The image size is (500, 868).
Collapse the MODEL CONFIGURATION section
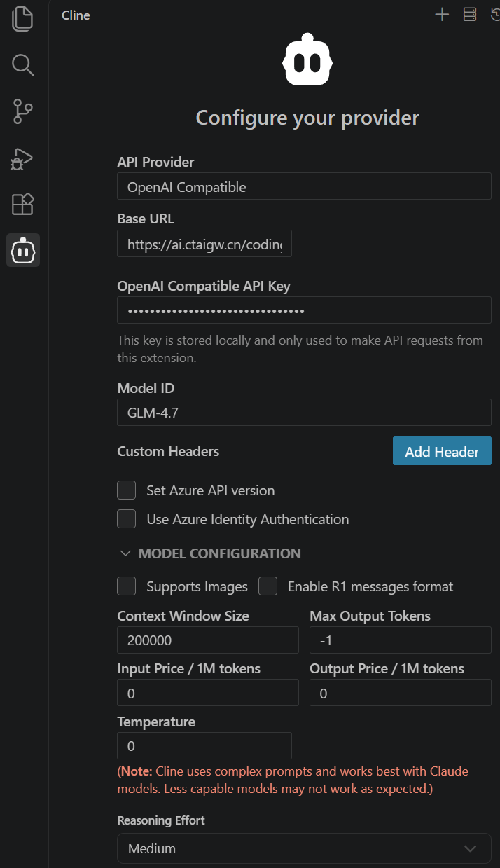pos(210,553)
